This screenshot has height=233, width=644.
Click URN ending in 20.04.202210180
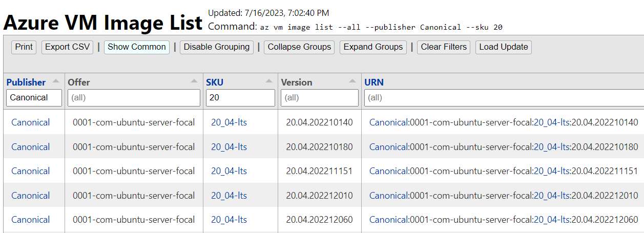point(504,147)
